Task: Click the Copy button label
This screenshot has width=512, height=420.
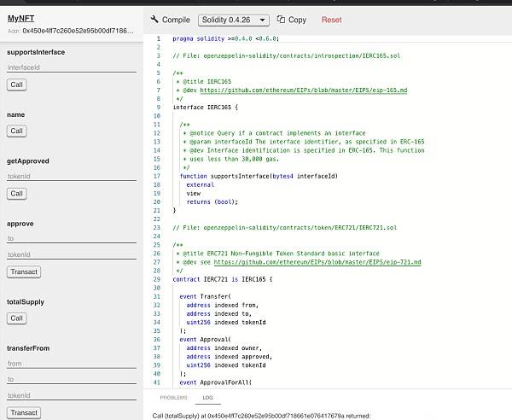Action: point(297,20)
